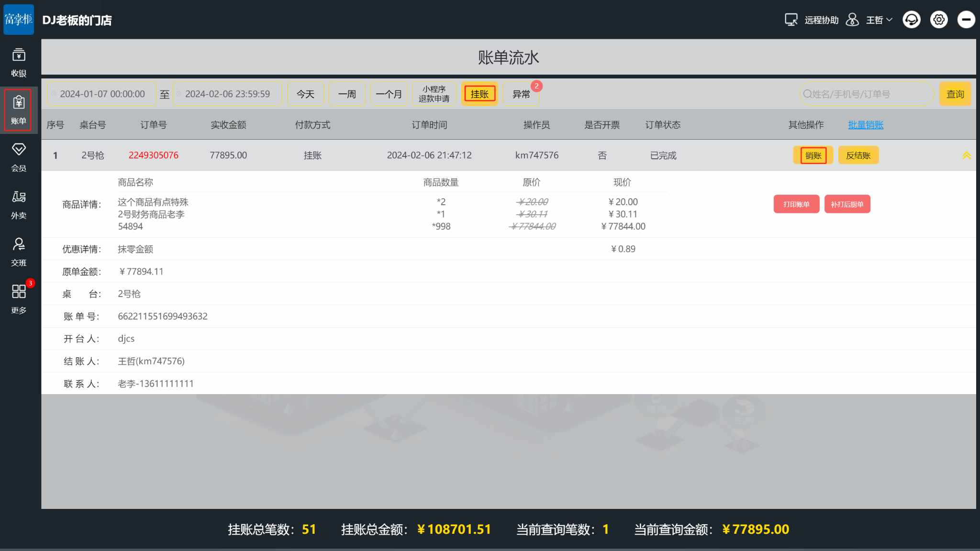Click the 反结账 button

[858, 155]
